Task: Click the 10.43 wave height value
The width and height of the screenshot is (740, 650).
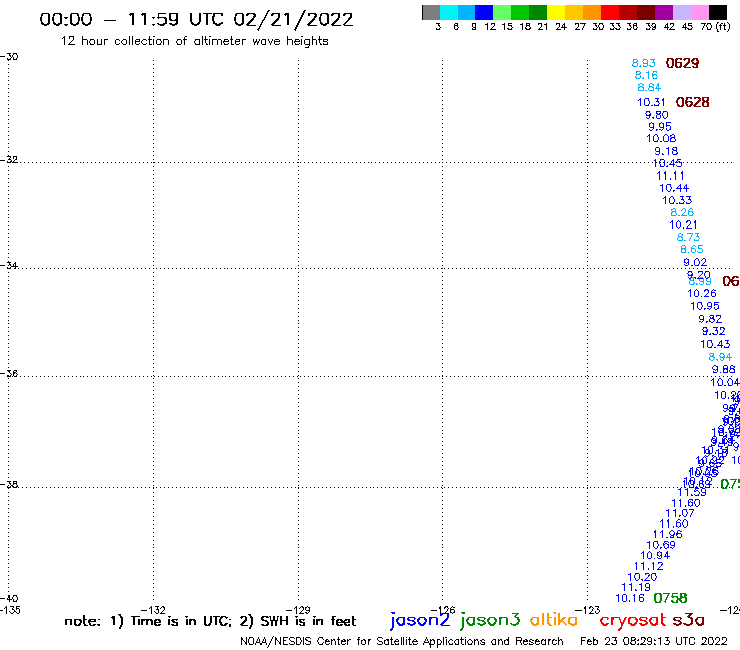Action: point(715,344)
